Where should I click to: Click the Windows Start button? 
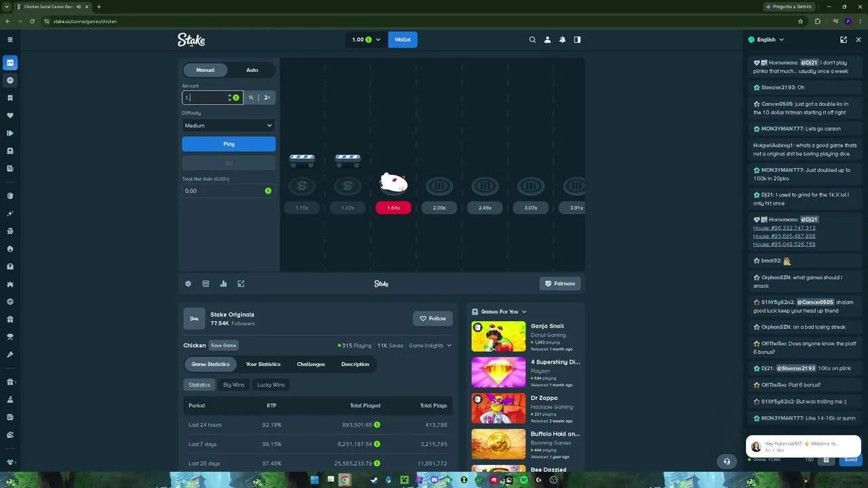tap(315, 480)
